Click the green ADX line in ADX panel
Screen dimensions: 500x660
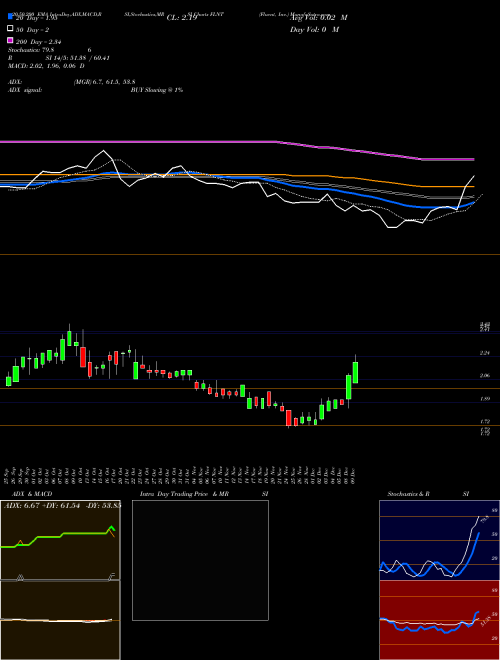59,537
